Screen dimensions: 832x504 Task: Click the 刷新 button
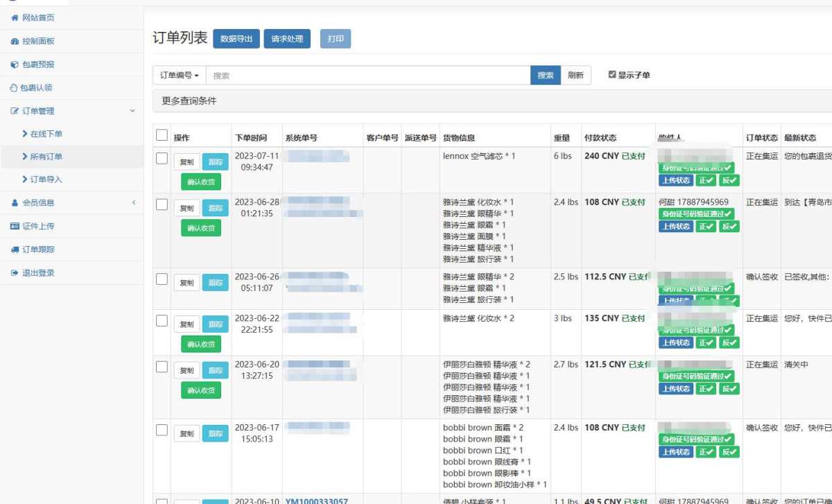[x=575, y=75]
